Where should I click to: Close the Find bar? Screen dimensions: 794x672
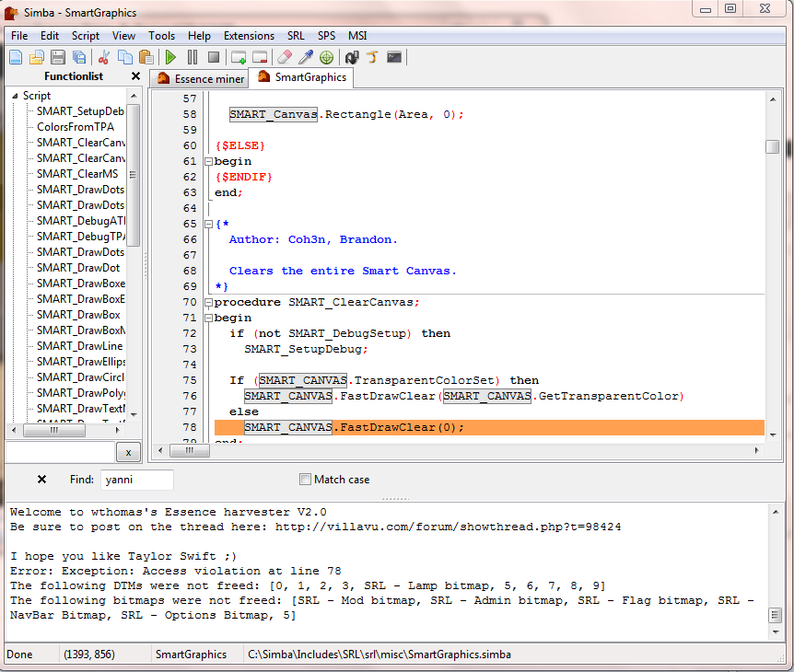coord(41,480)
